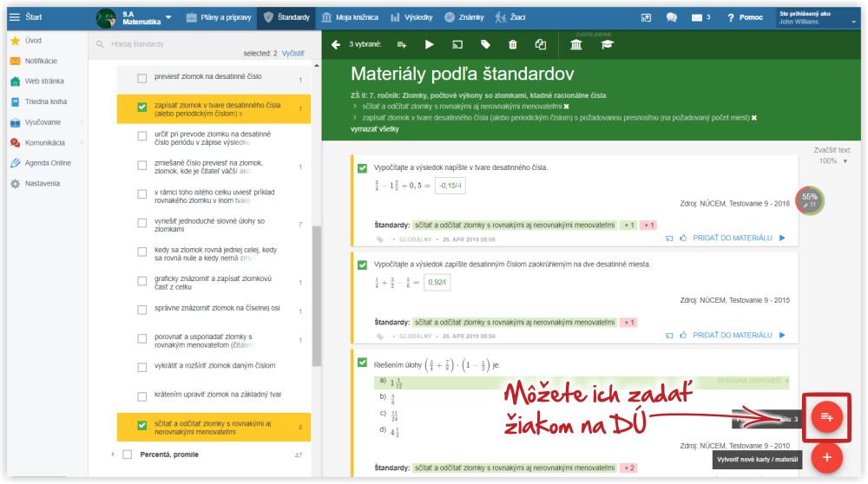
Task: Click 'PRIDAŤ DO MATERIÁLU' on first task card
Action: tap(732, 237)
